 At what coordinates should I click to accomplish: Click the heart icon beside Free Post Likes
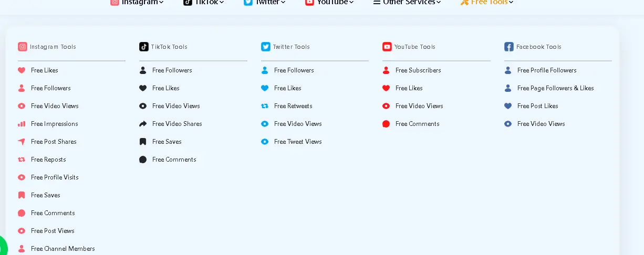click(508, 106)
